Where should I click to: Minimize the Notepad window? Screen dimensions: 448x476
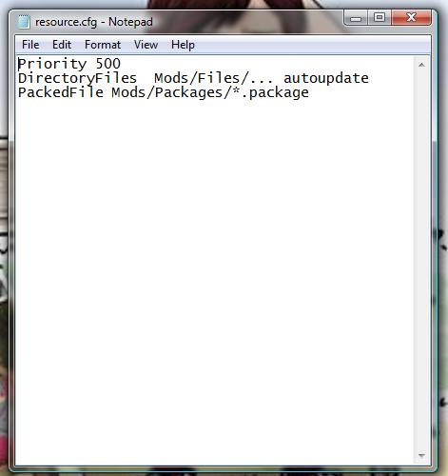coord(356,18)
